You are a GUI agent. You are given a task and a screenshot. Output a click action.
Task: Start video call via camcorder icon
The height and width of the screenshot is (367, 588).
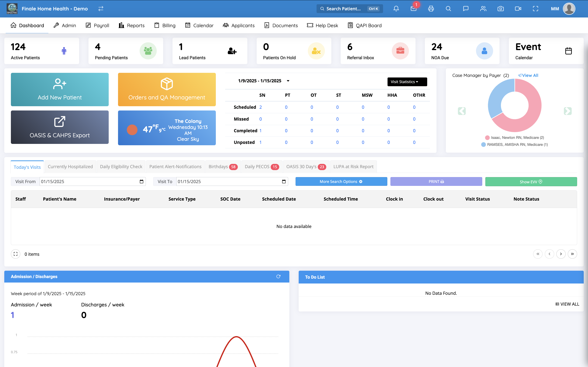click(x=518, y=9)
